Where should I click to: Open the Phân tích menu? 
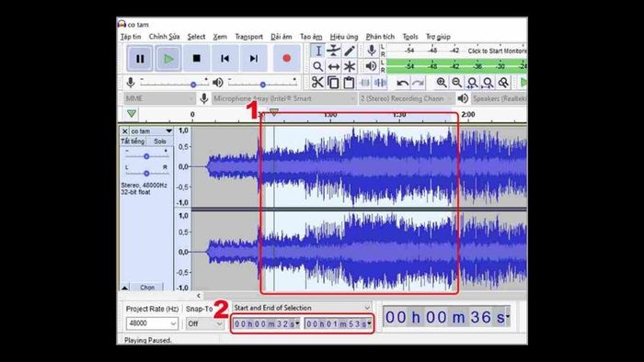(x=380, y=37)
